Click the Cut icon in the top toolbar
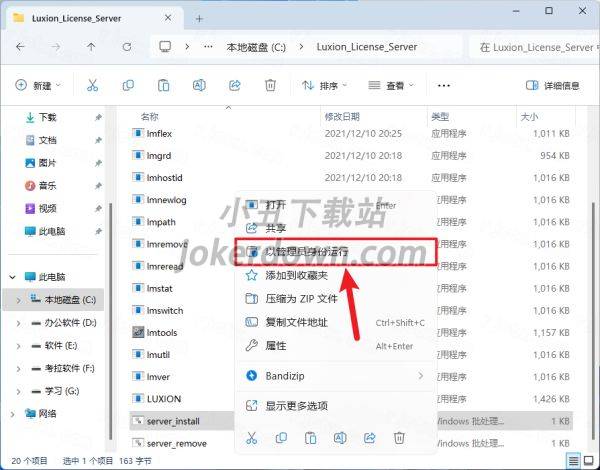 click(92, 86)
